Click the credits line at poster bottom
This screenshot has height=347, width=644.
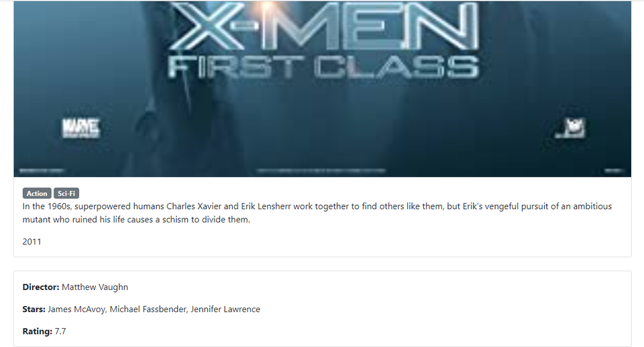(x=321, y=170)
